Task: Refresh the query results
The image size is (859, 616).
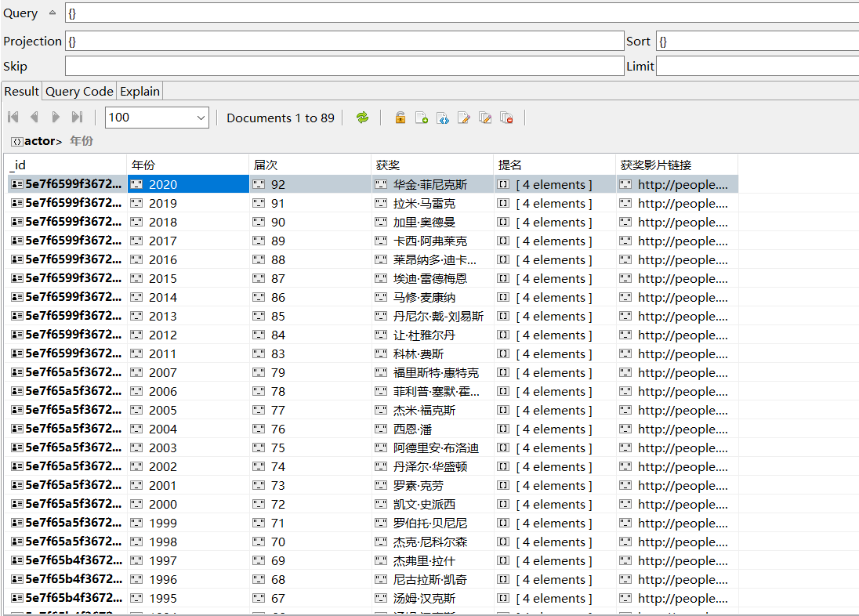Action: pyautogui.click(x=362, y=118)
